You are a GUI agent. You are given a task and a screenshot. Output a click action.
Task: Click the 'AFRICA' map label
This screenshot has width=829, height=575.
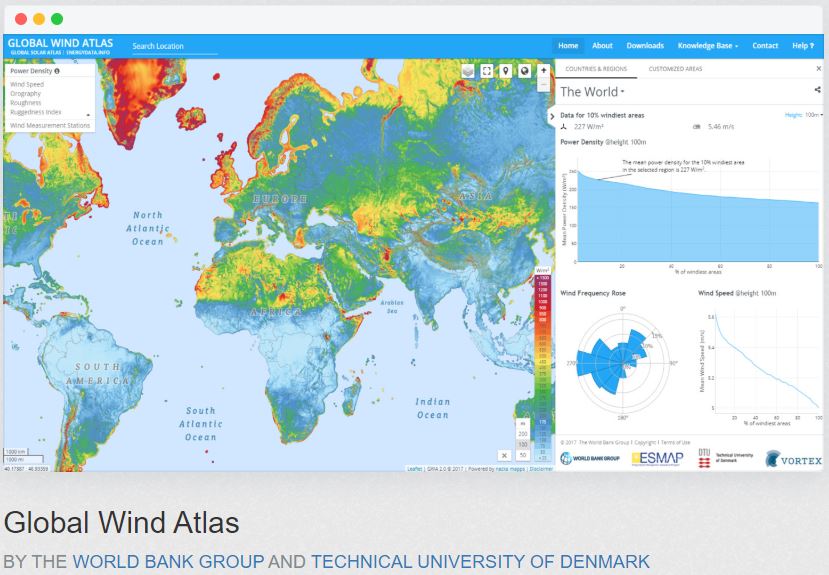276,312
